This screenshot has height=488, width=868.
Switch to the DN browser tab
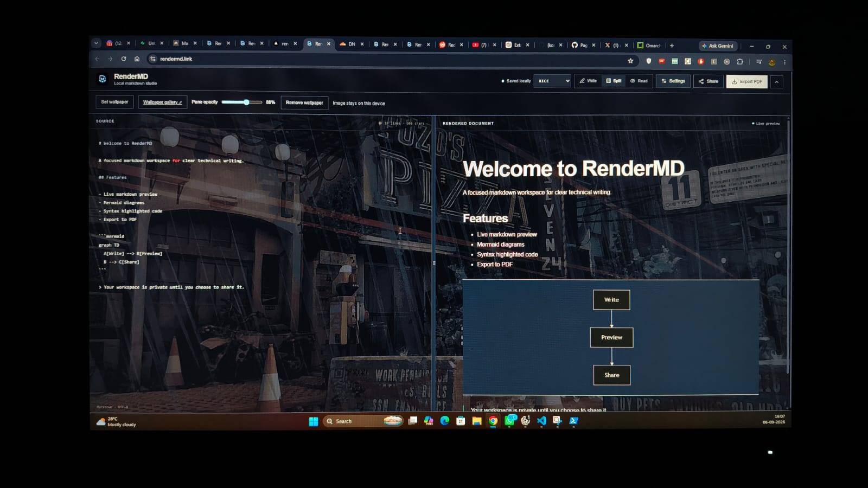tap(351, 44)
